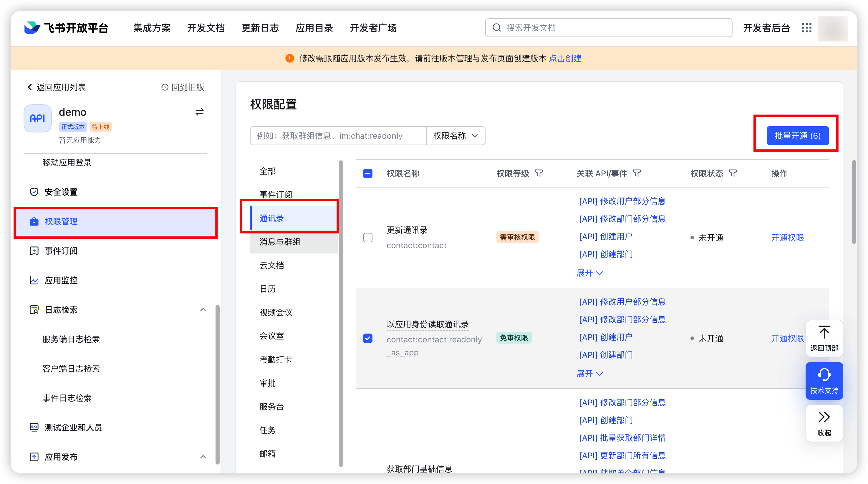
Task: Select the 视频会议 permission category
Action: point(294,312)
